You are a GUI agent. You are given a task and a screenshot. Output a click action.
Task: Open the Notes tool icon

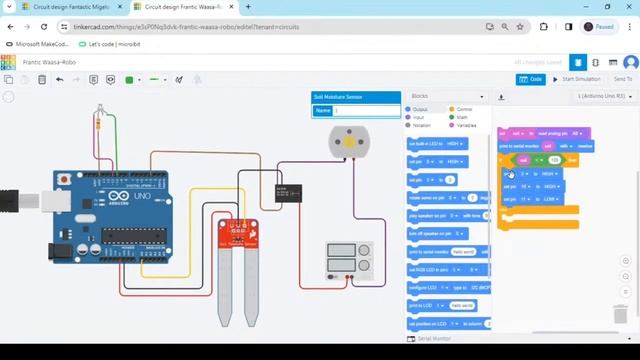click(93, 80)
